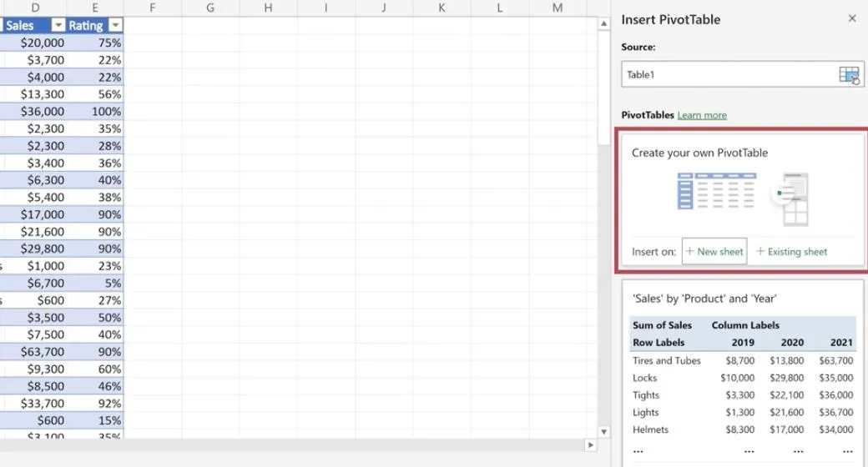Screen dimensions: 868x467
Task: Open the Rating column filter dropdown
Action: click(115, 26)
